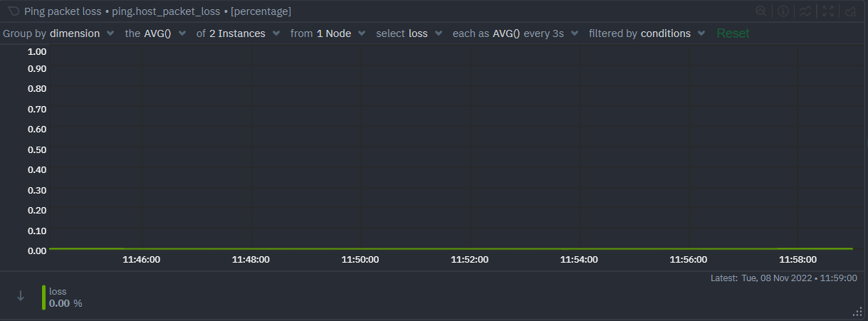Open the AVG() every 3s dropdown
868x321 pixels.
[x=534, y=33]
